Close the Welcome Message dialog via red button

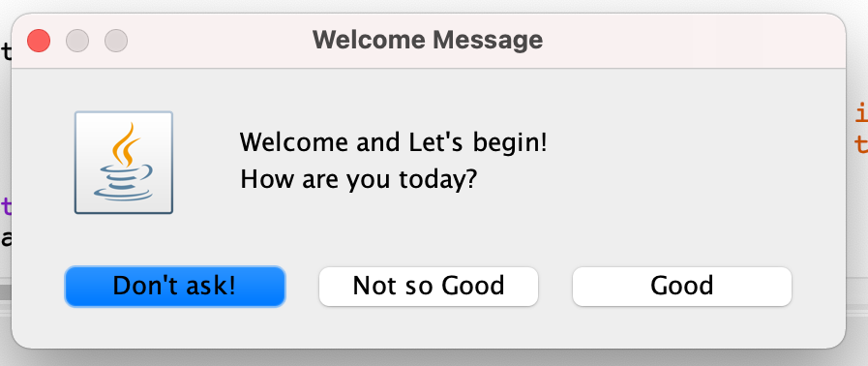[39, 41]
